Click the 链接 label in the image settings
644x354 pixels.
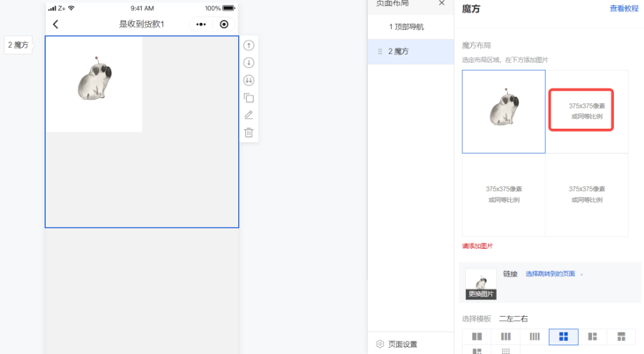[x=510, y=274]
